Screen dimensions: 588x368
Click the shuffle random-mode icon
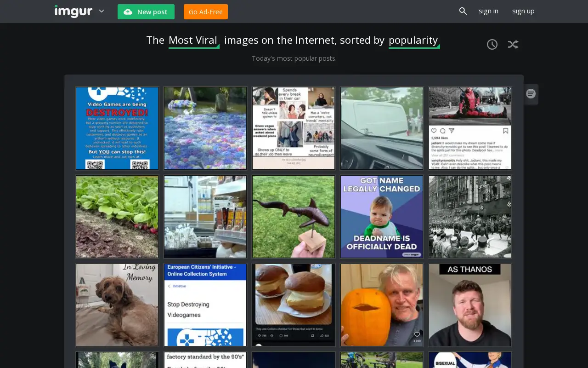pos(513,44)
